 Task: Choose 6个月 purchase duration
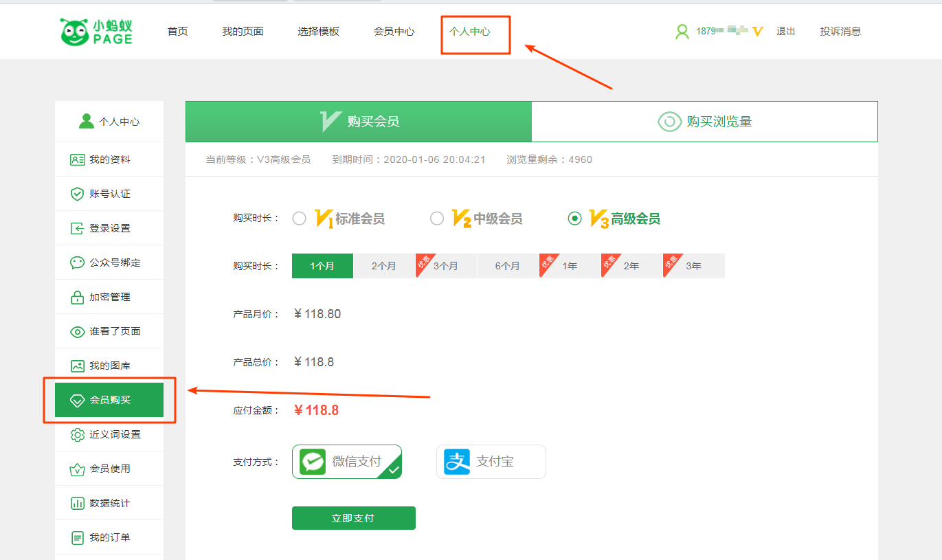508,266
